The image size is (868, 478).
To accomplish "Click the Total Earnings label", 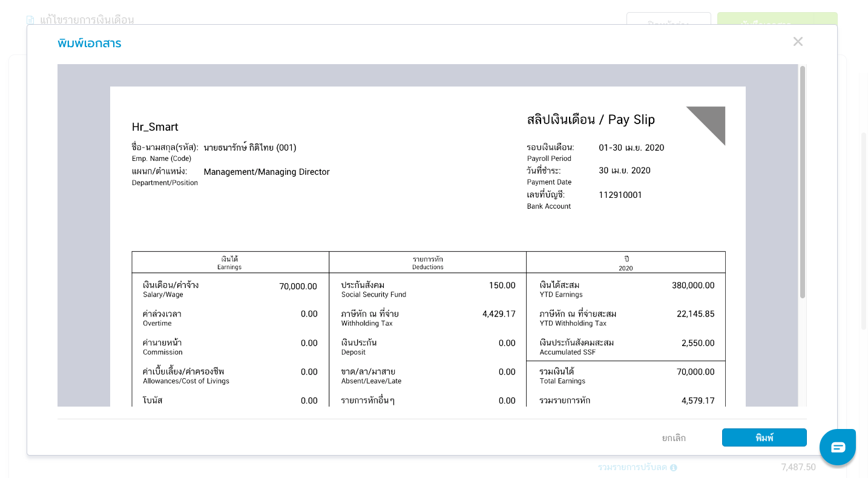I will 562,376.
